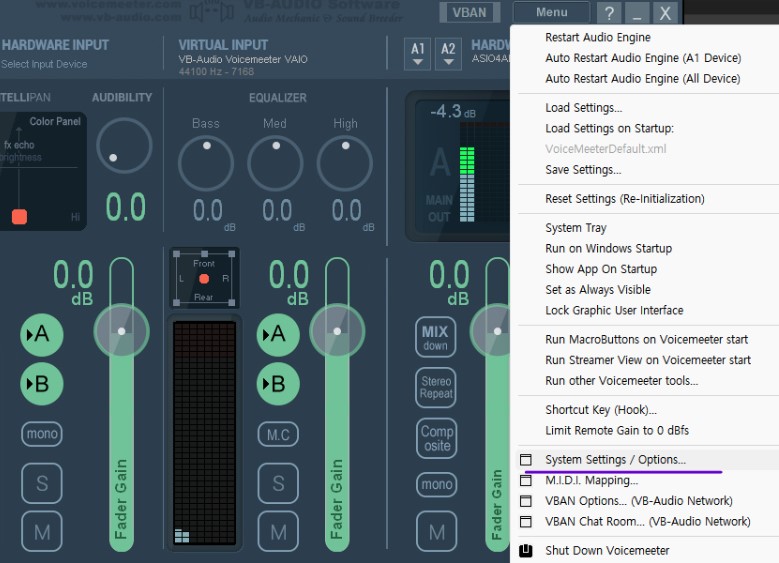This screenshot has height=563, width=779.
Task: Toggle mono on the output bus
Action: coord(436,484)
